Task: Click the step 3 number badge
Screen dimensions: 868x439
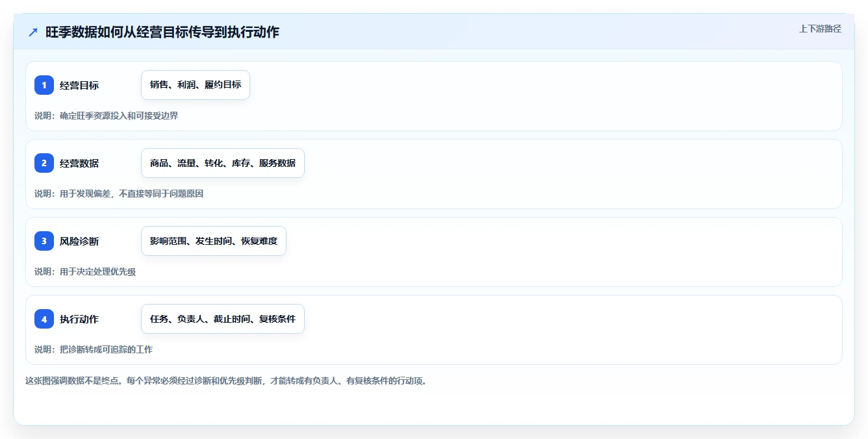Action: tap(44, 241)
